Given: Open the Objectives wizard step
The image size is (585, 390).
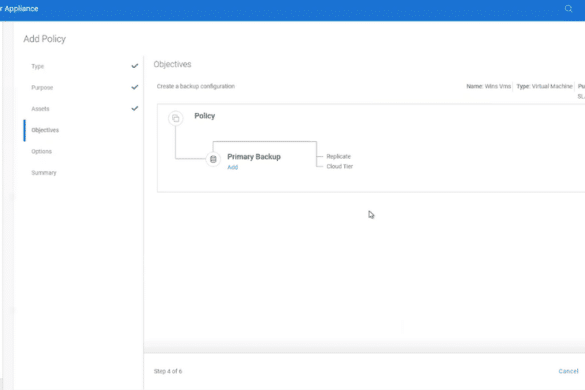Looking at the screenshot, I should coord(45,130).
